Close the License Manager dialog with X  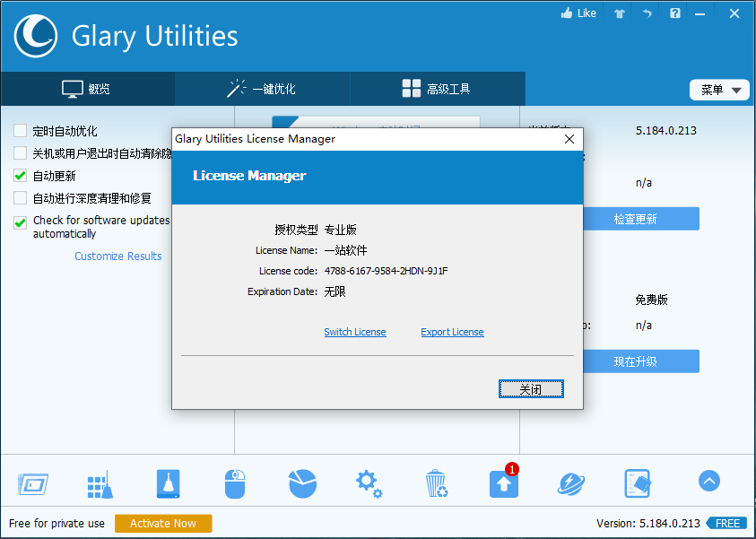coord(569,139)
